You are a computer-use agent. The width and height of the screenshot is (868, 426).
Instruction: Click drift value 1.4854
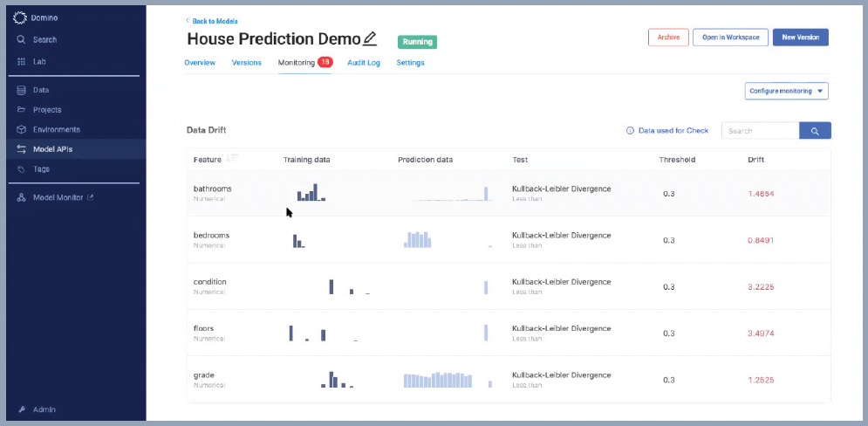(x=761, y=194)
